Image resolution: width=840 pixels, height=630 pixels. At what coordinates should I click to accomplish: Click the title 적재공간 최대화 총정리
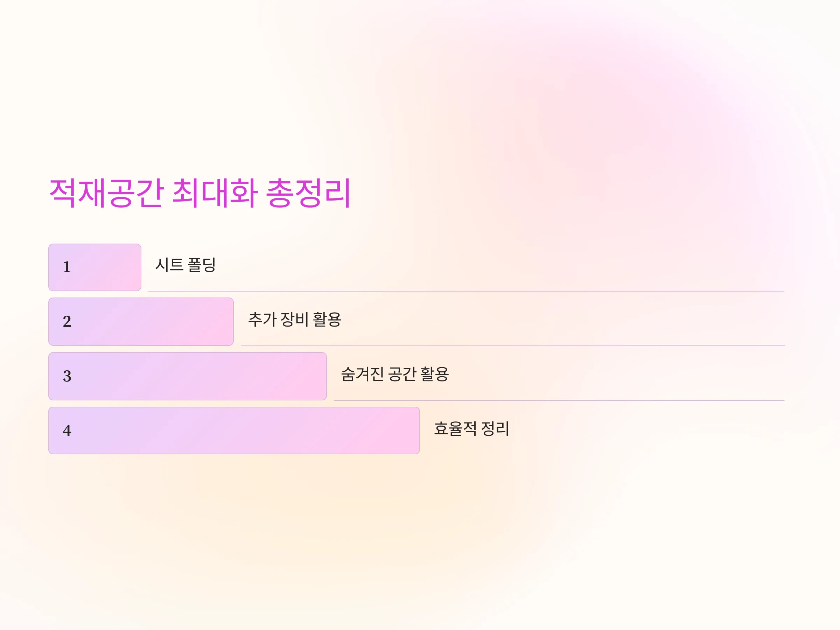click(x=200, y=193)
